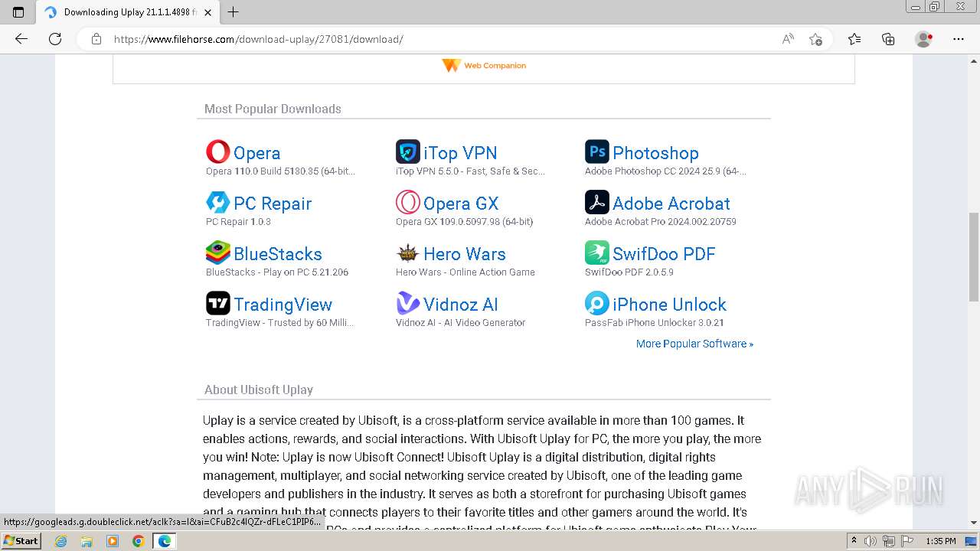Show hidden system tray icons

click(854, 541)
